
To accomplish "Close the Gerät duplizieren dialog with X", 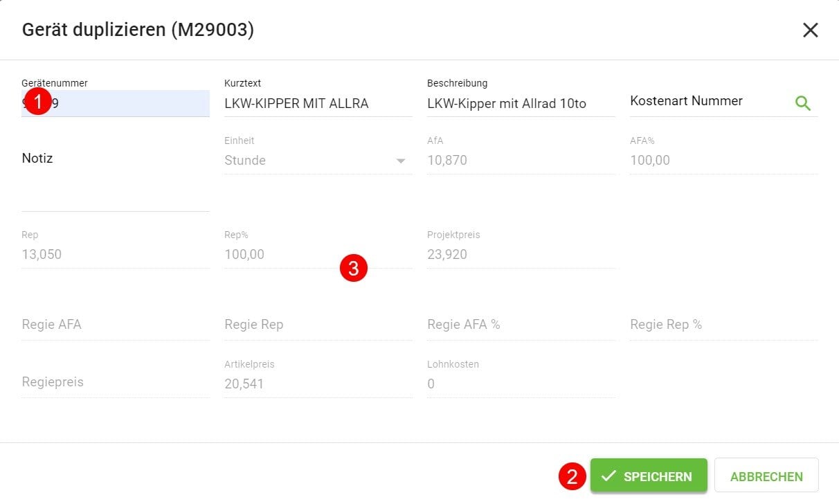I will tap(810, 30).
